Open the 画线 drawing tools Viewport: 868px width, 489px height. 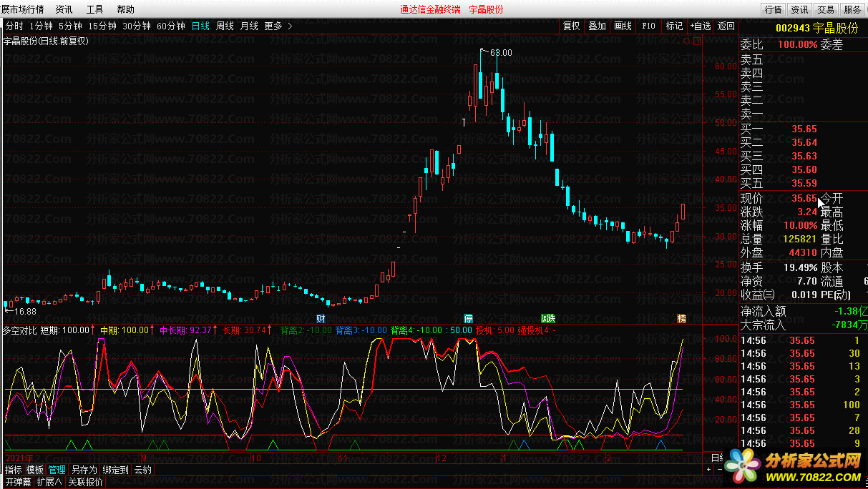[623, 26]
